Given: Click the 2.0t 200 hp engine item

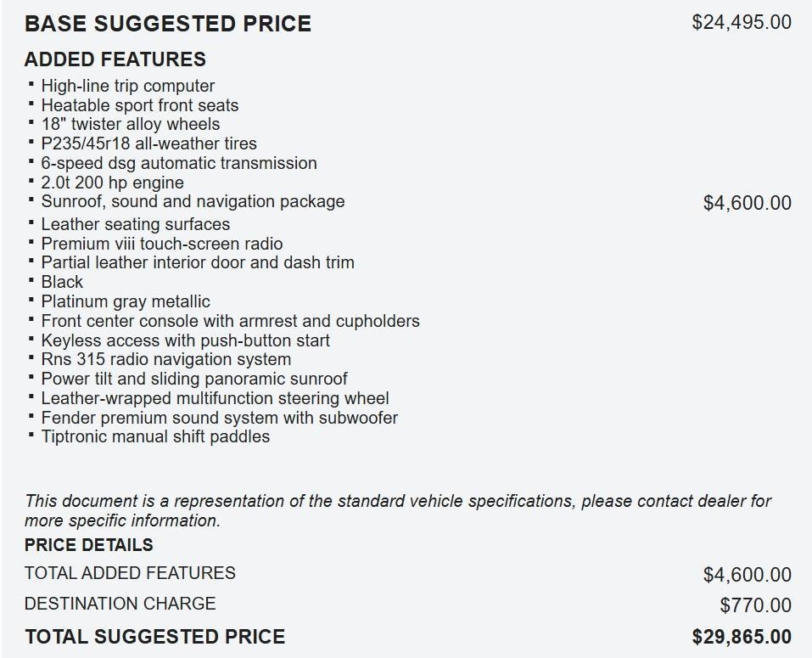Looking at the screenshot, I should click(112, 183).
